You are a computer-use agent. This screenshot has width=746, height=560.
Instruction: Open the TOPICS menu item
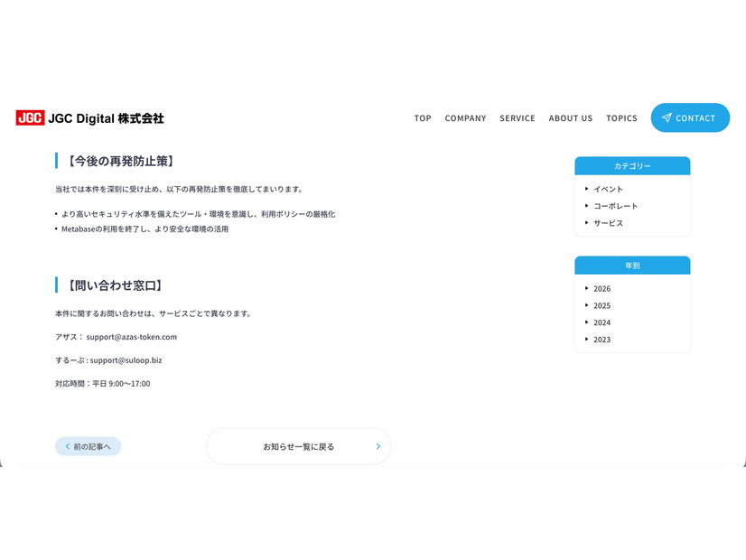tap(621, 118)
